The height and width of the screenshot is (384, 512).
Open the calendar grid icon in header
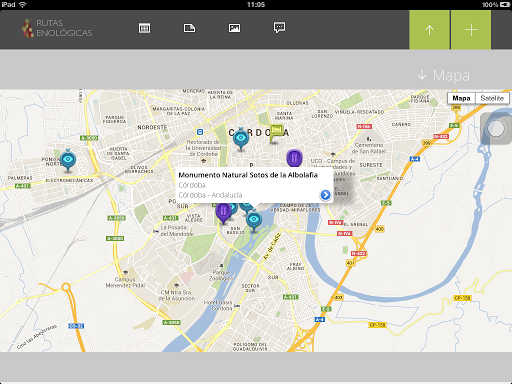coord(144,28)
